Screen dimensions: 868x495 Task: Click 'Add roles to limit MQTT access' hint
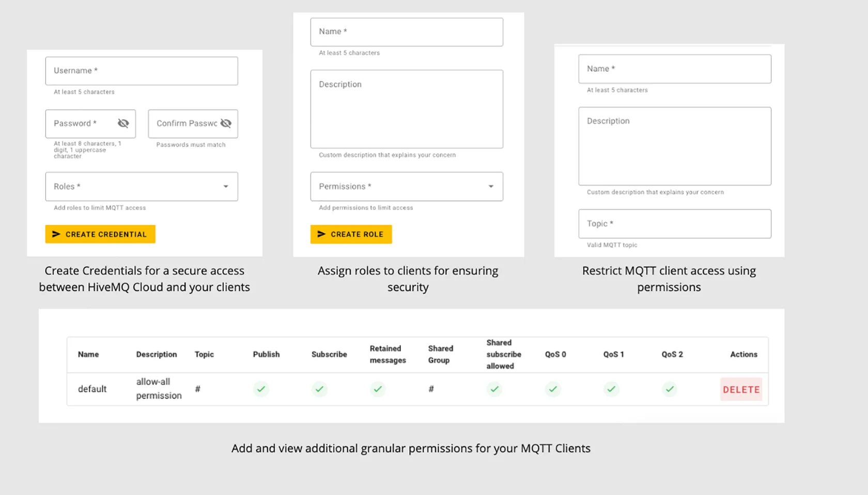point(100,207)
